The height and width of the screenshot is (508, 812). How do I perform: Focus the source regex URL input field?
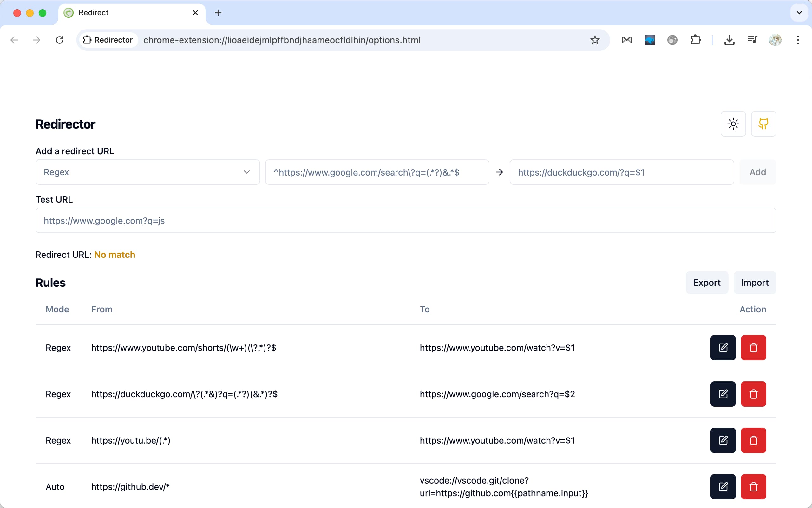click(x=377, y=172)
